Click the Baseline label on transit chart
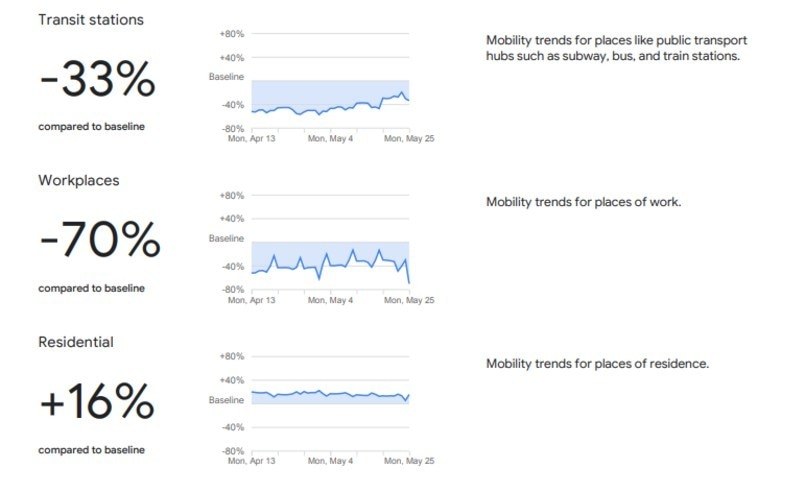Image resolution: width=800 pixels, height=480 pixels. (226, 77)
